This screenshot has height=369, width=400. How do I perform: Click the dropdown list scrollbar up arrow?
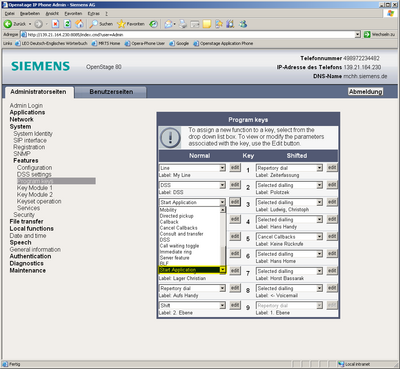coord(223,210)
